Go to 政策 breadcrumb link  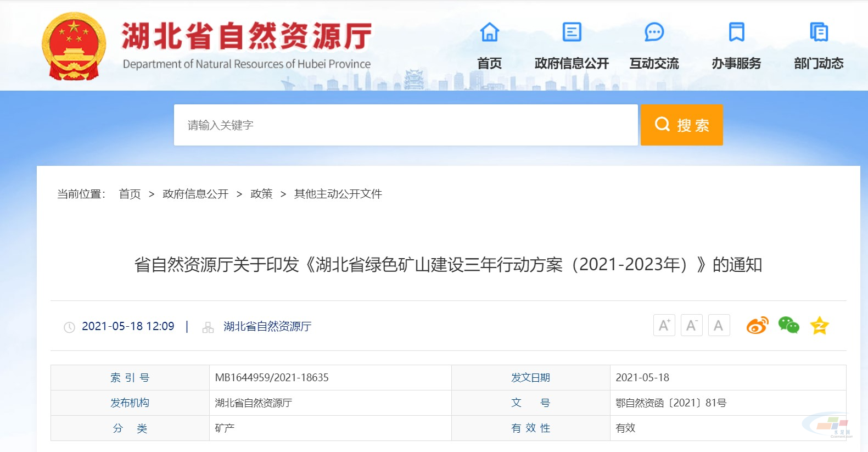[261, 194]
